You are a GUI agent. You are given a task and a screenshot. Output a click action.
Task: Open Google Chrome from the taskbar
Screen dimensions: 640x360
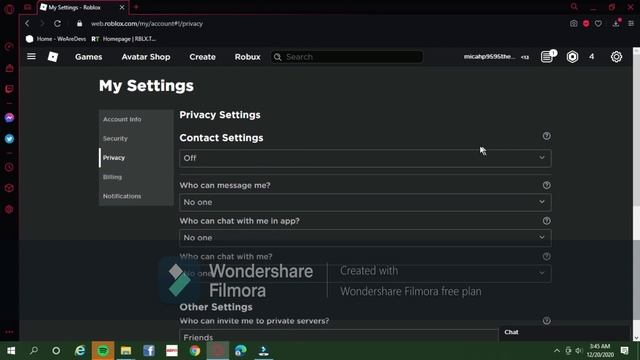point(195,350)
